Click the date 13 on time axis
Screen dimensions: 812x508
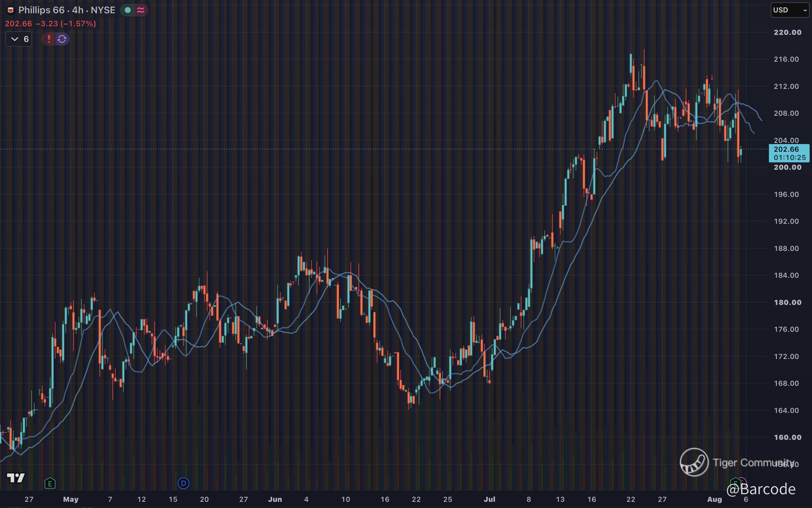point(560,499)
